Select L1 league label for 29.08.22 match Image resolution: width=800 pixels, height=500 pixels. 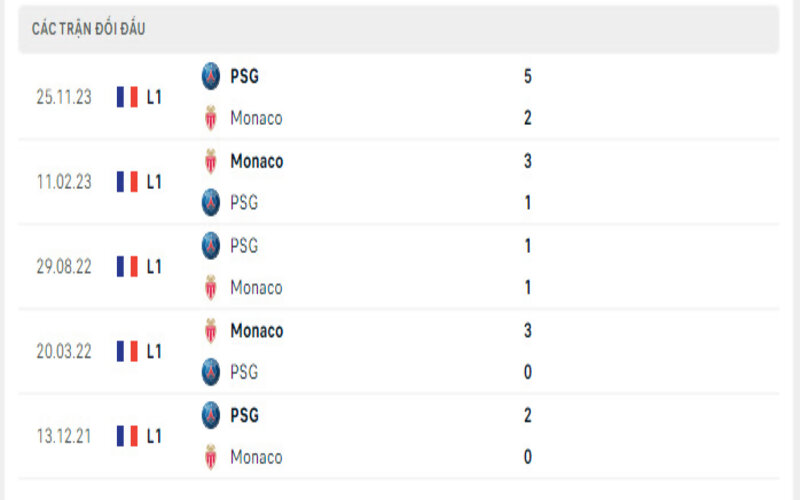(x=154, y=266)
